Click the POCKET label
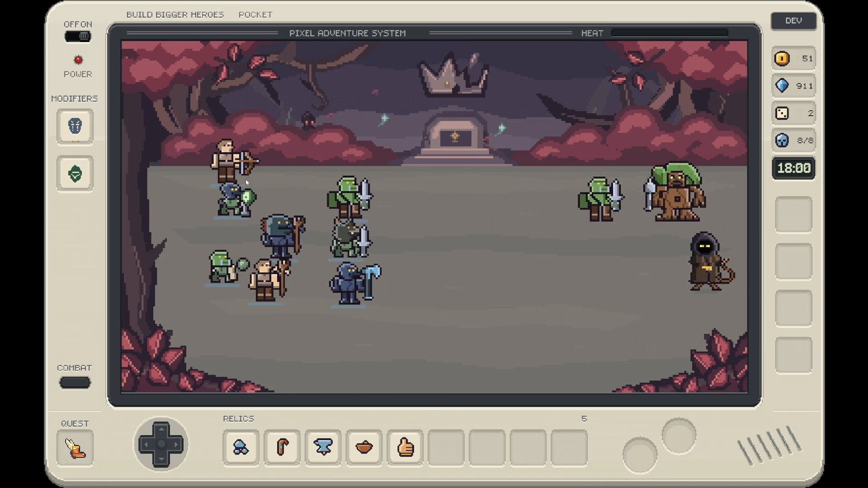The image size is (868, 488). [255, 14]
